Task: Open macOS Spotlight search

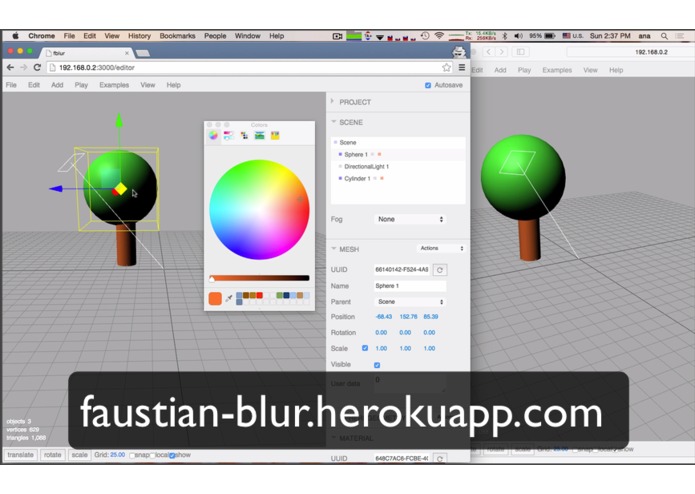Action: [x=664, y=36]
